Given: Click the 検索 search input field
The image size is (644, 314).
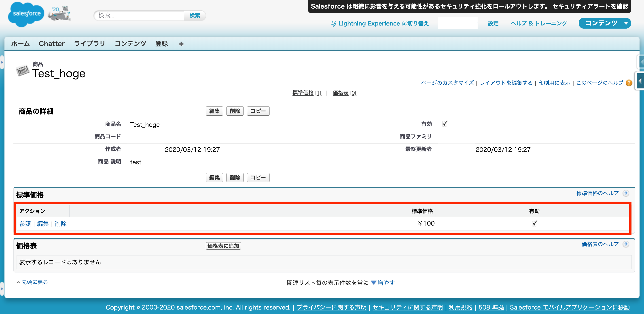Looking at the screenshot, I should [139, 15].
